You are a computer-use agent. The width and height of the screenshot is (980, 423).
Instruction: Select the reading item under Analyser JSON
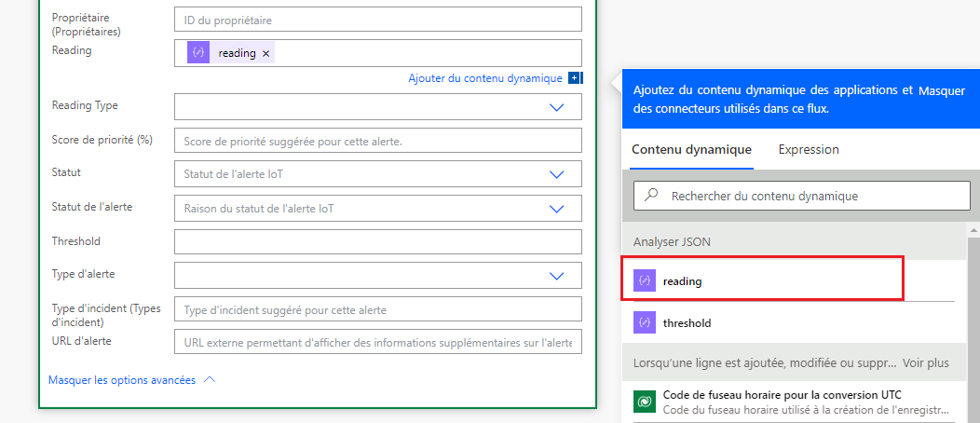[x=794, y=281]
